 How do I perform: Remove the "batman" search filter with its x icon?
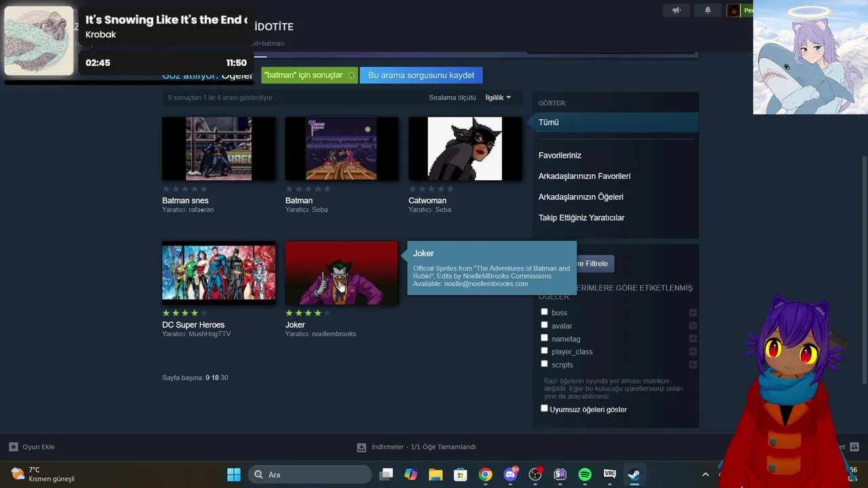351,75
